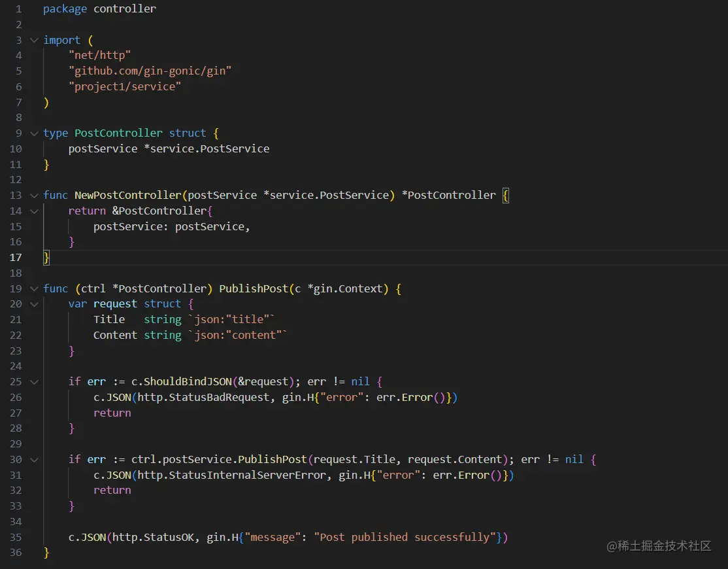Click the "message" key string on line 35
Viewport: 728px width, 569px height.
tap(273, 538)
